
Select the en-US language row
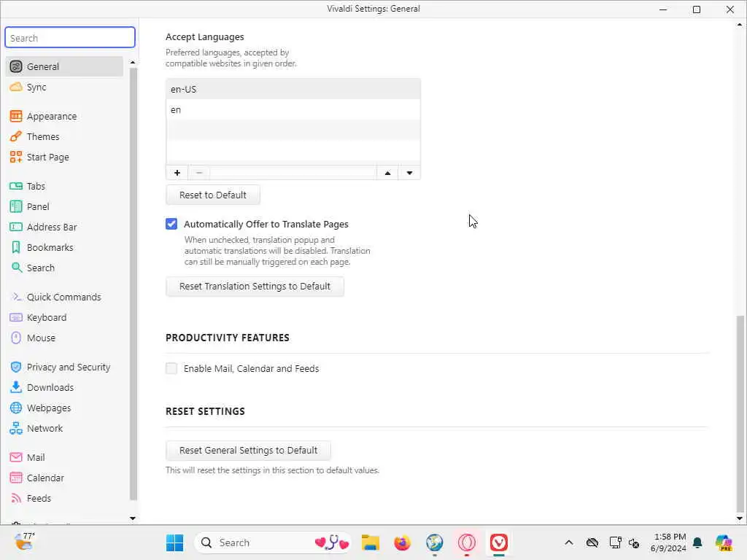tap(293, 90)
